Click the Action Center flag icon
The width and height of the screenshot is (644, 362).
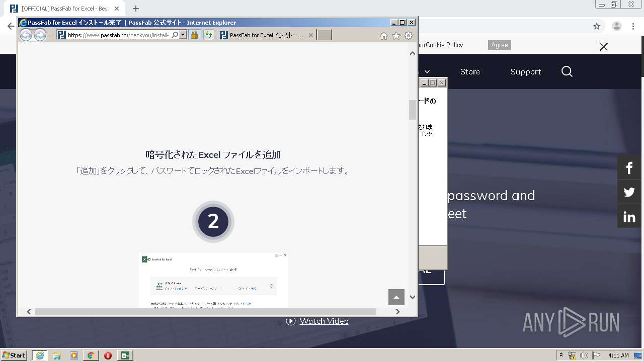click(596, 355)
